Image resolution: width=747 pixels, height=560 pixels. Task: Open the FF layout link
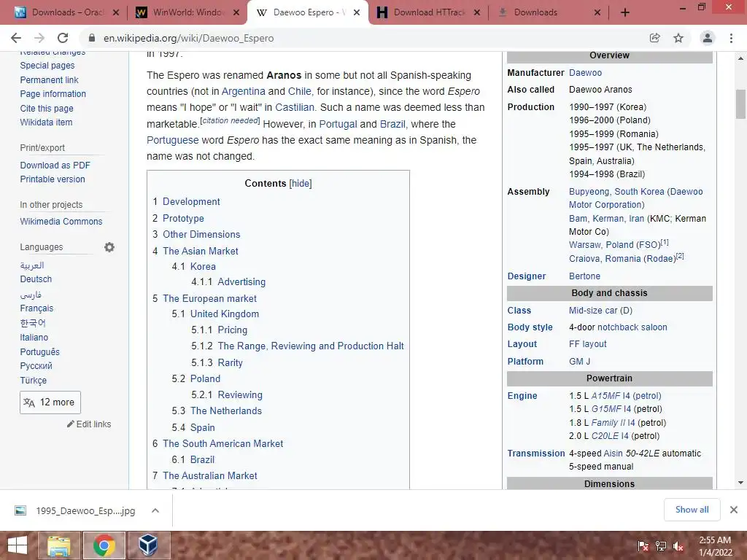(x=587, y=344)
